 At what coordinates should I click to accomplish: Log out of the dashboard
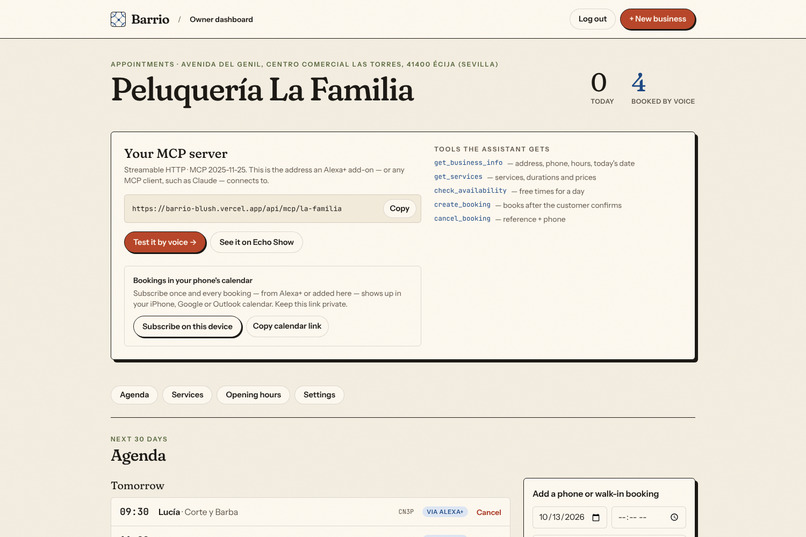592,19
